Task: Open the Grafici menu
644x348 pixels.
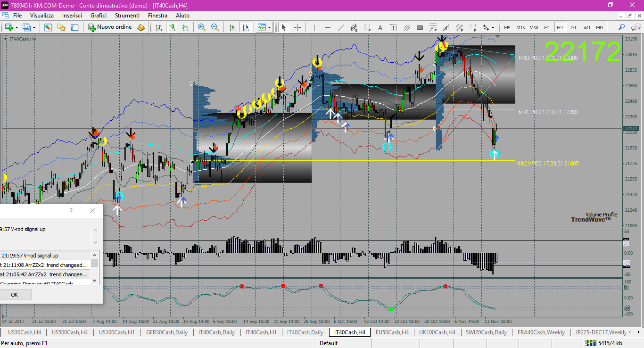Action: click(99, 16)
